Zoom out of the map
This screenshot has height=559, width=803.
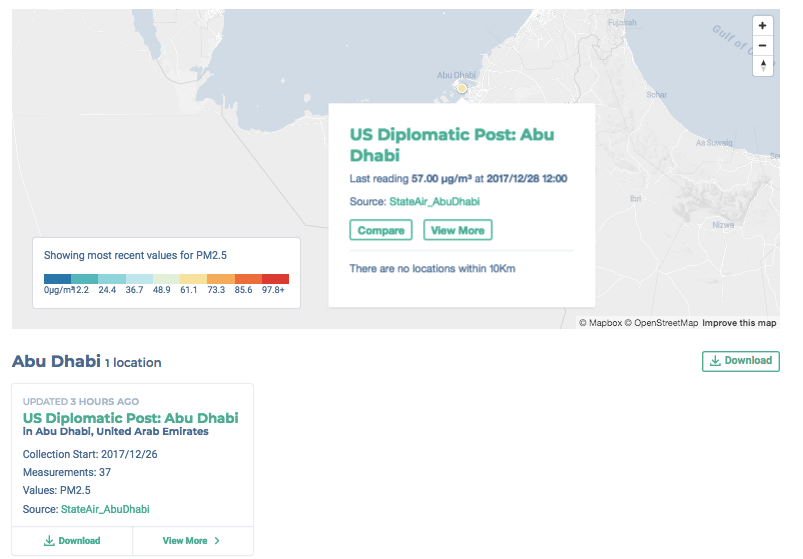[762, 46]
